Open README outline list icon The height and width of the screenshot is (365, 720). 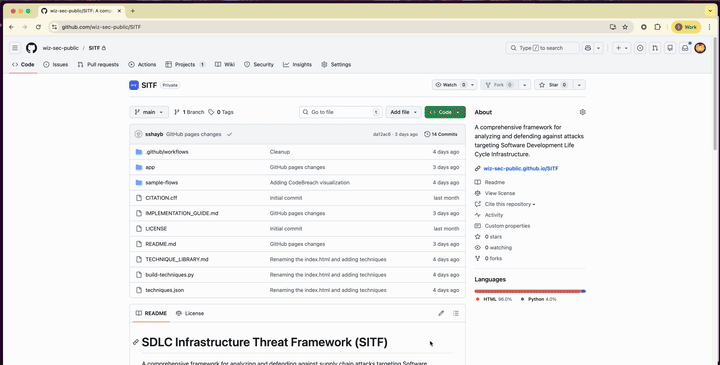[456, 313]
